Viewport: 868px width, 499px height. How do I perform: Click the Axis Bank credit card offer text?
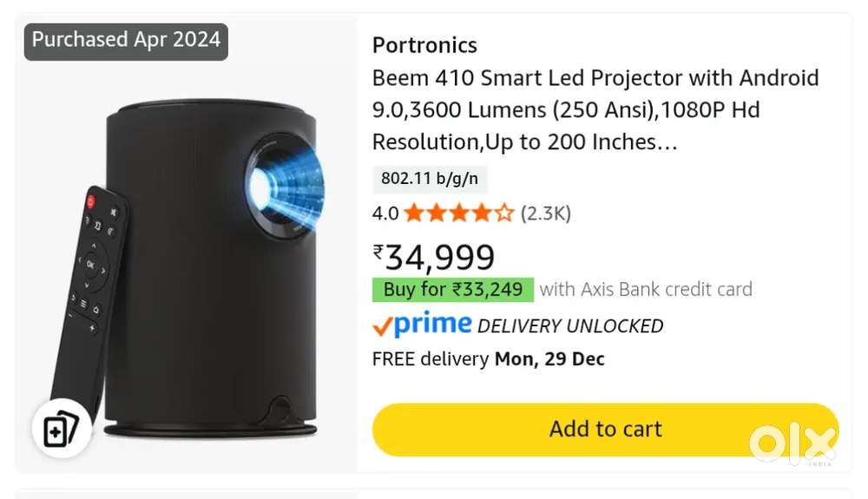[x=646, y=290]
